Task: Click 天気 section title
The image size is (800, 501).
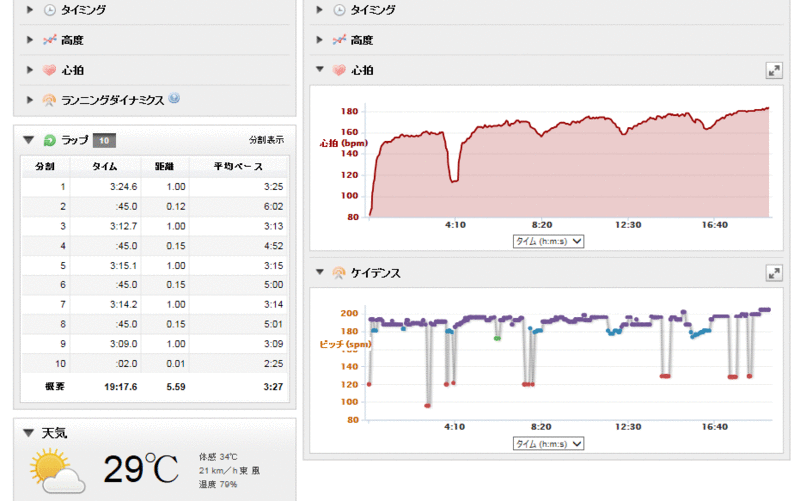Action: point(54,433)
